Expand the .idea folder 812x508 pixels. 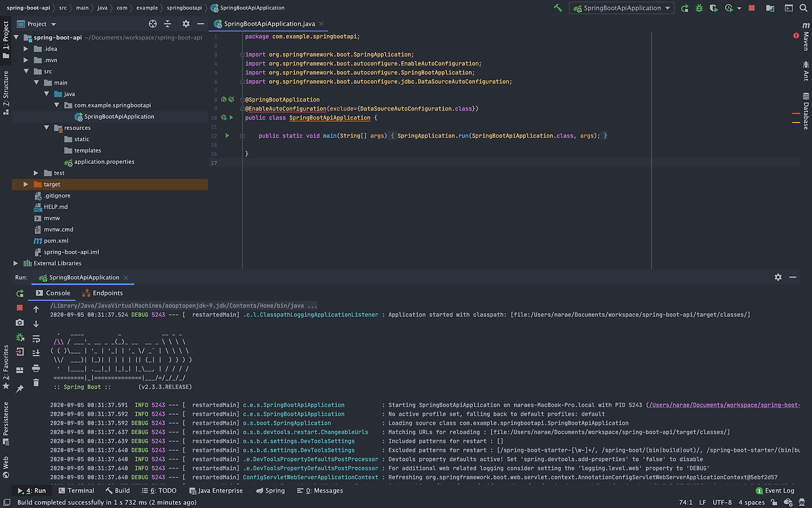26,49
